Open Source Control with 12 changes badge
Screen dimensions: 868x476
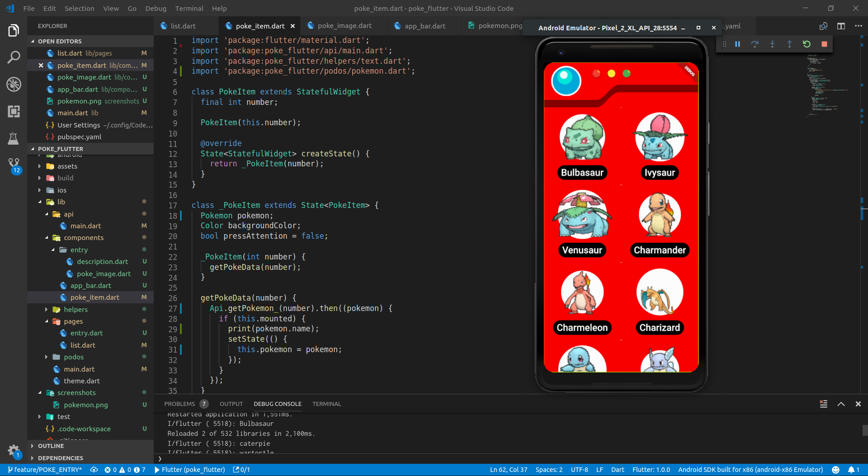[x=14, y=165]
